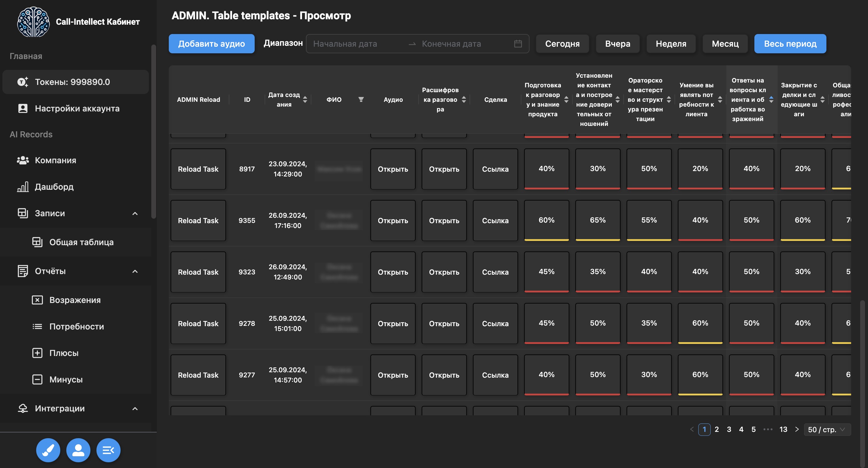Open Минусы report in sidebar
Screen dimensions: 868x468
pyautogui.click(x=66, y=379)
